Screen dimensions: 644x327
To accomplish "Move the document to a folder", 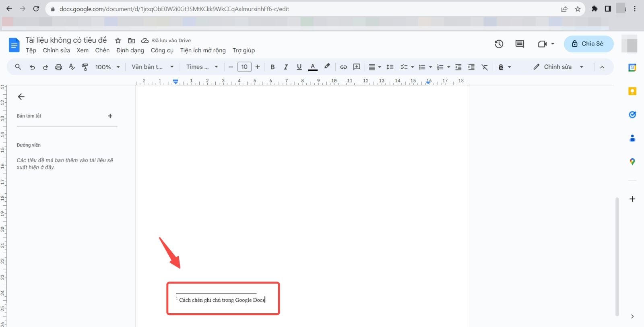I will 132,40.
